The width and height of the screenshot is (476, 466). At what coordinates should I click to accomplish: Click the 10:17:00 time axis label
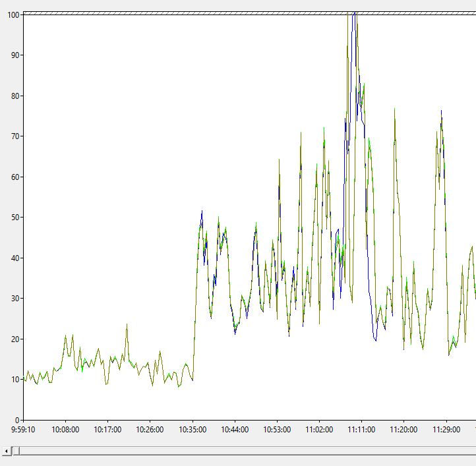coord(107,430)
